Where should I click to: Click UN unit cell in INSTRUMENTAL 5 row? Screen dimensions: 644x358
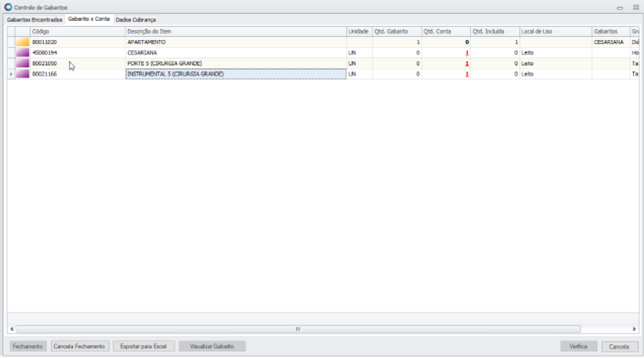click(x=359, y=74)
